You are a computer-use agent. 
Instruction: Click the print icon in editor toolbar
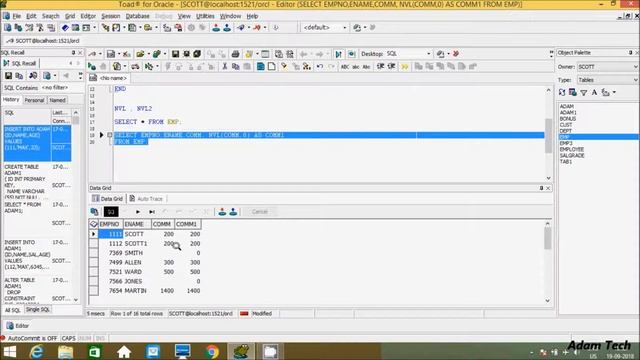[235, 54]
